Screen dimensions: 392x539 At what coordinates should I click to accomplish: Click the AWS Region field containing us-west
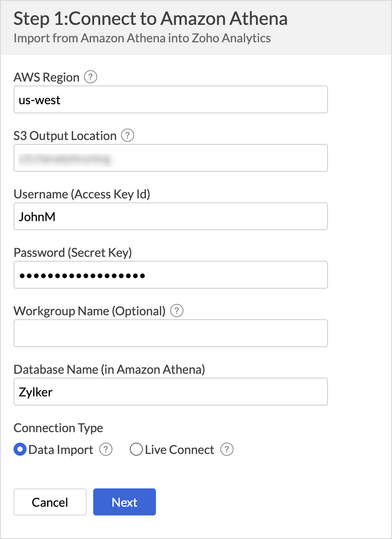[x=170, y=100]
